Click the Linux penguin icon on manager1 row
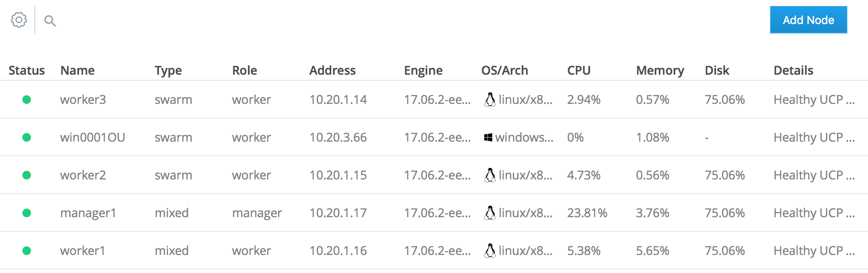Image resolution: width=868 pixels, height=273 pixels. (489, 213)
